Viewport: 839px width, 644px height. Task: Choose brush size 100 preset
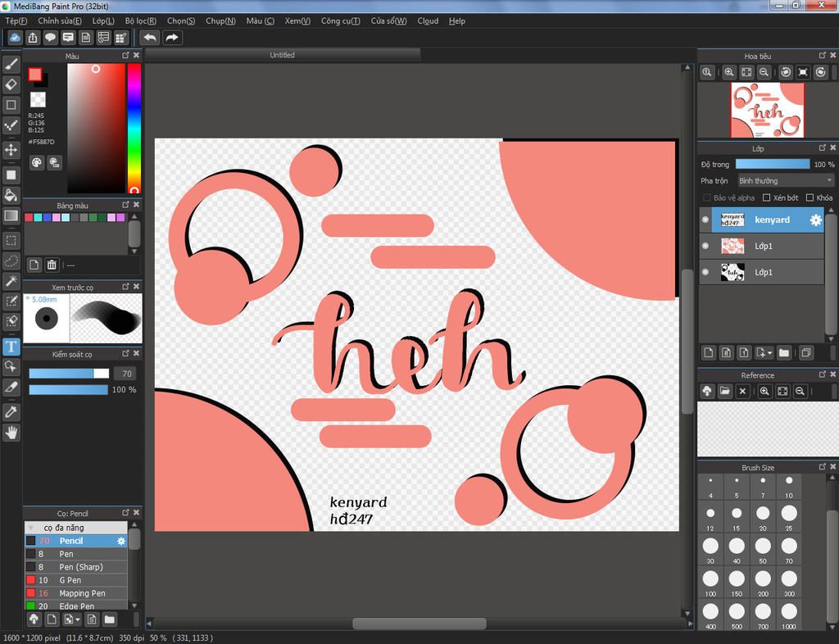tap(710, 582)
